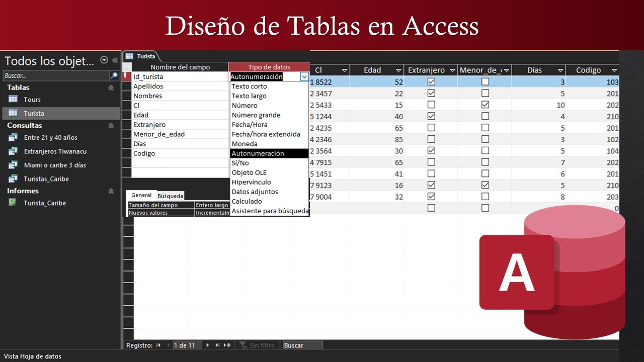Switch to the General properties tab
The width and height of the screenshot is (644, 362).
coord(141,195)
